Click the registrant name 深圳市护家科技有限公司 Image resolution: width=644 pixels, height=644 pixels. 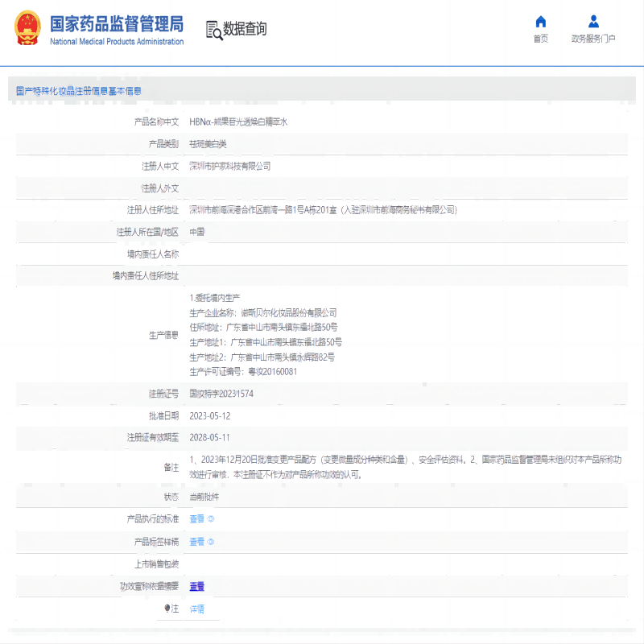tap(229, 166)
